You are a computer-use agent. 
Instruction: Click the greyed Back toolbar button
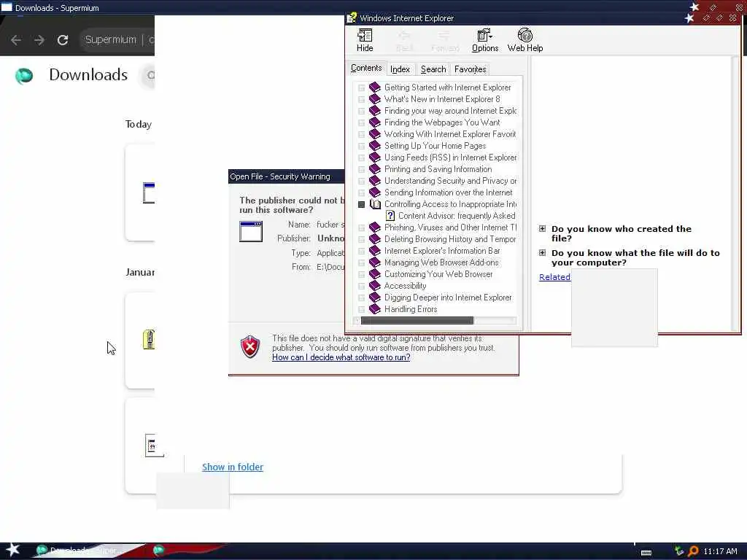[x=404, y=40]
